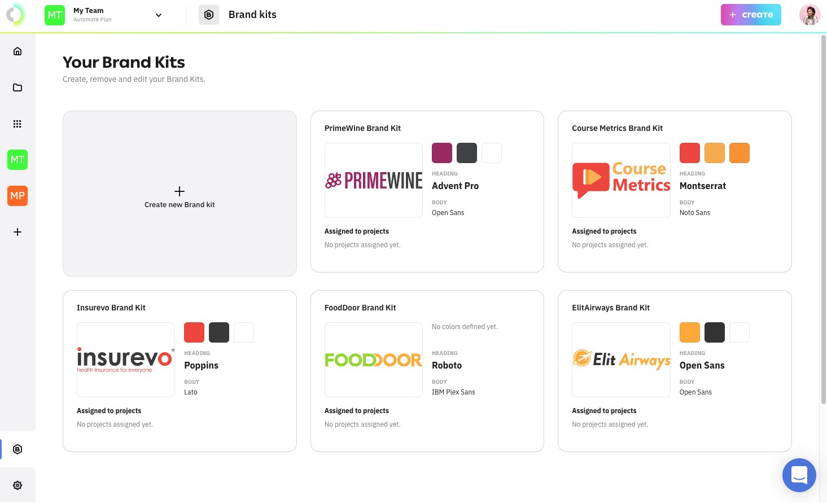Expand the My Team dropdown
The image size is (827, 504).
click(159, 15)
